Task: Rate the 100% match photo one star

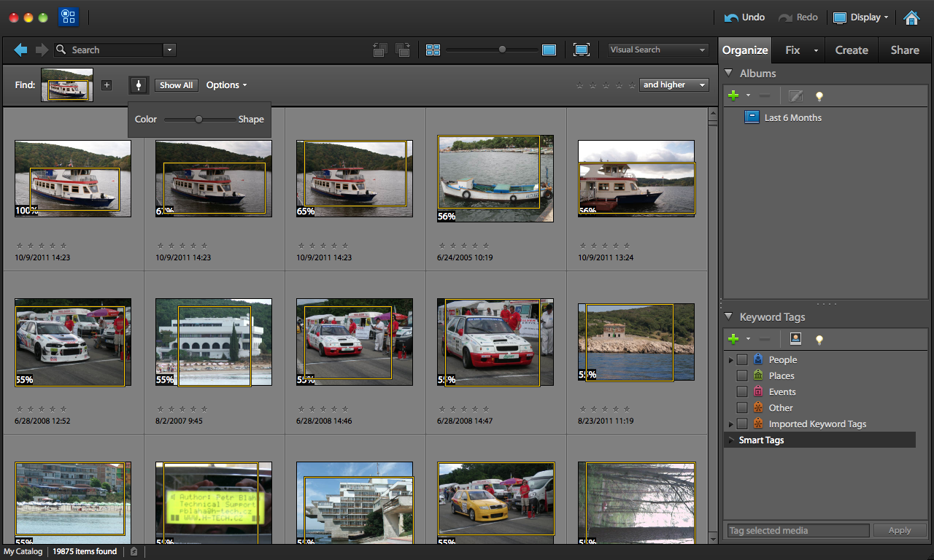Action: pos(19,246)
